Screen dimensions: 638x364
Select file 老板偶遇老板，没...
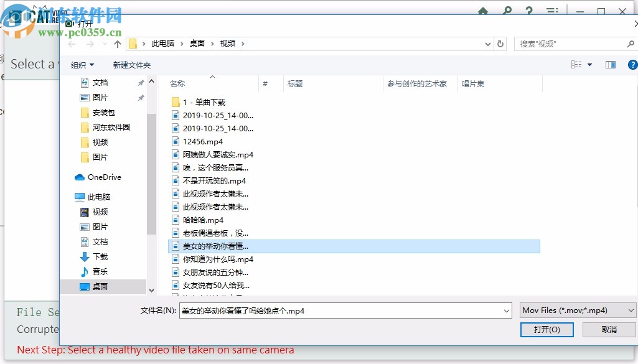[210, 233]
